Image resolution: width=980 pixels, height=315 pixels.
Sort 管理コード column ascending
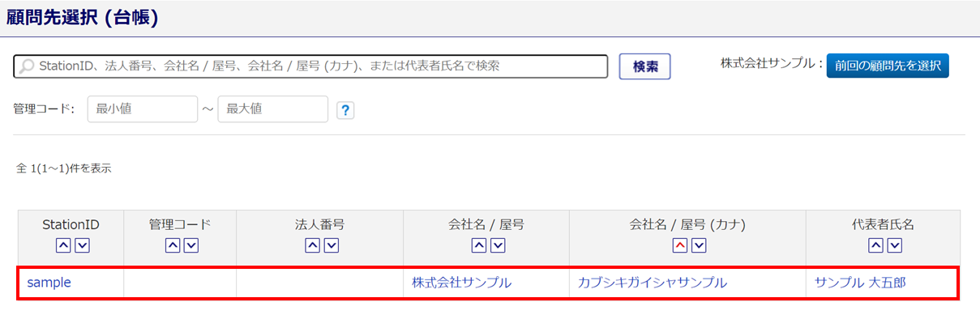[x=172, y=245]
